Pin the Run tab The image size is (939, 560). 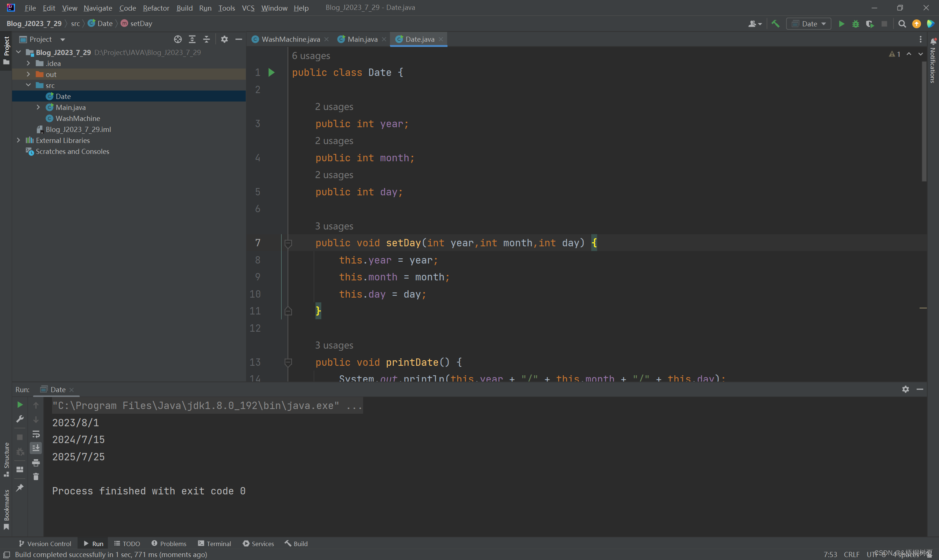click(x=20, y=488)
